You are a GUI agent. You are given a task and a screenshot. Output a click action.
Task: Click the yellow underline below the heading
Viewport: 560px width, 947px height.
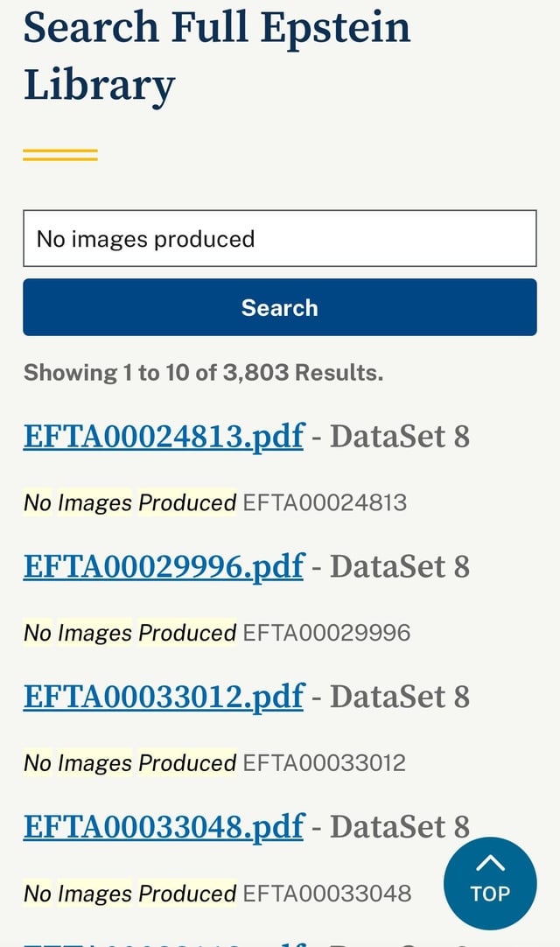60,156
